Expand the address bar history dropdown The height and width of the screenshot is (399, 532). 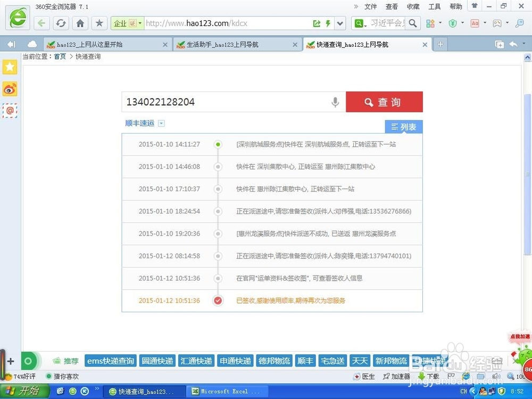[x=340, y=23]
